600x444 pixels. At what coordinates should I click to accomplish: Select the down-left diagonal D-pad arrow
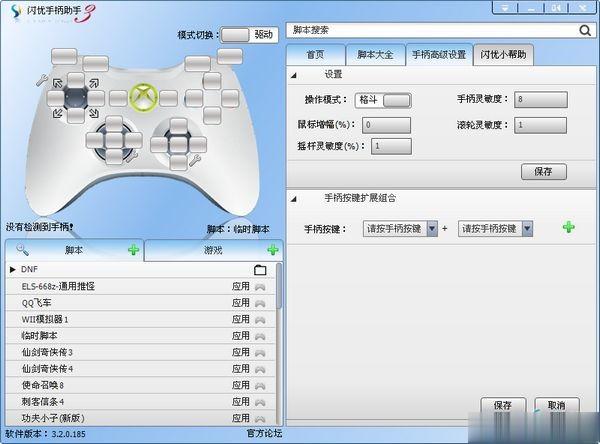point(58,113)
